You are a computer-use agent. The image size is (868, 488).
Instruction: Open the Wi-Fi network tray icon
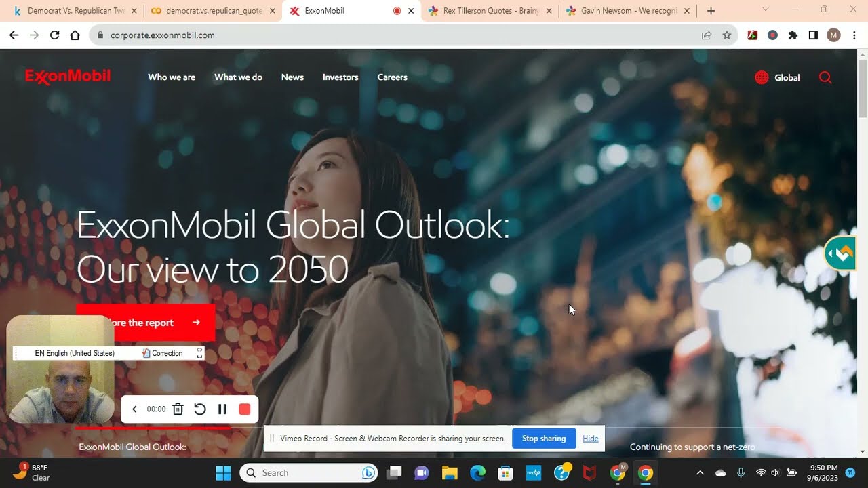761,472
